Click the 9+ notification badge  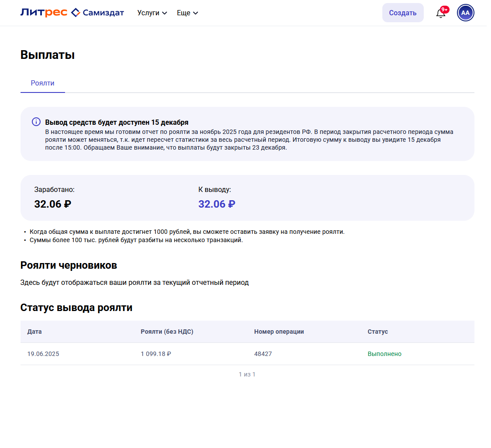tap(445, 9)
